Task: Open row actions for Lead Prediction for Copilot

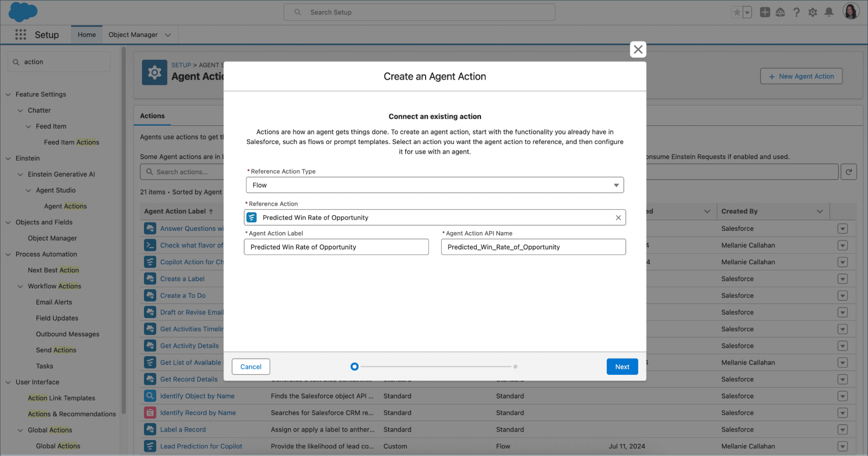Action: 842,446
